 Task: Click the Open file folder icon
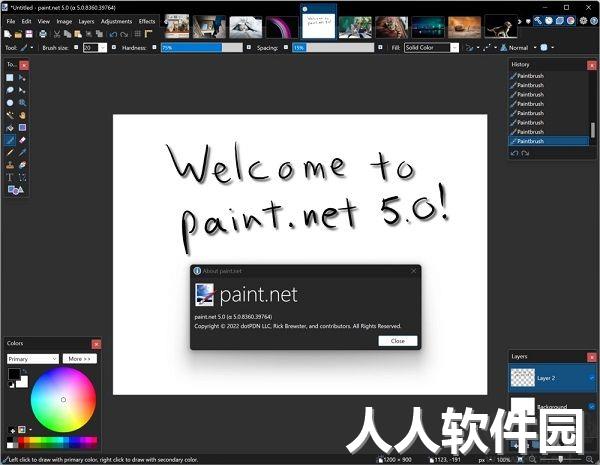[18, 34]
